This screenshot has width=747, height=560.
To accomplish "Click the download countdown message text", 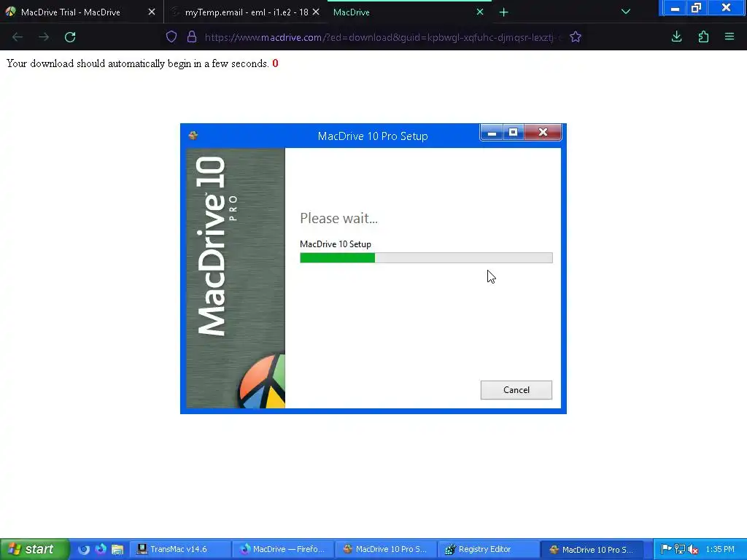I will 138,64.
